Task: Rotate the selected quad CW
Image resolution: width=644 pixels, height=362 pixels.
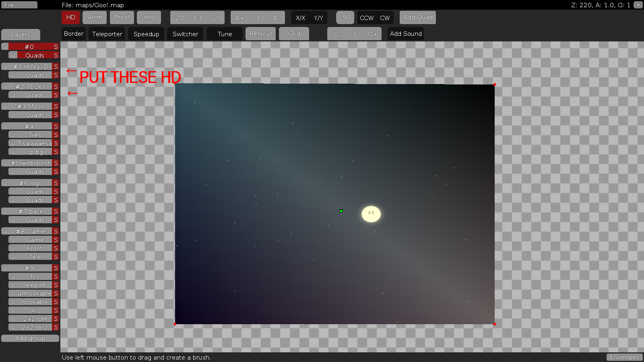Action: point(385,18)
